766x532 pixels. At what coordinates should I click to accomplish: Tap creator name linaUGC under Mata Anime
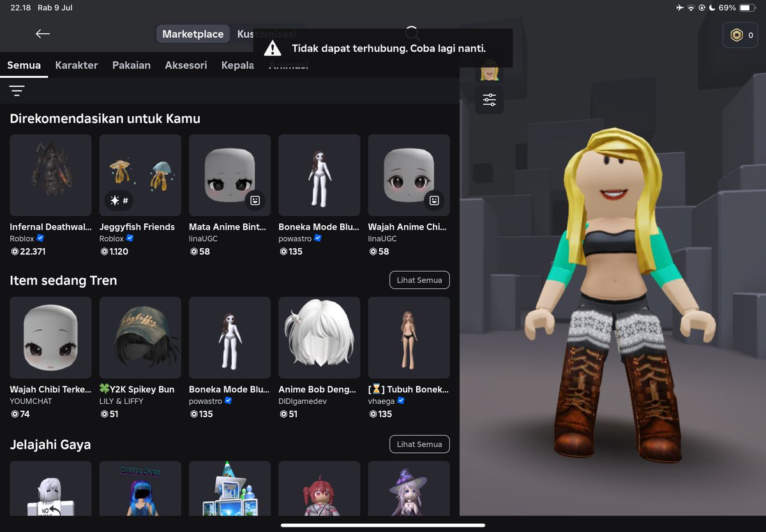pyautogui.click(x=203, y=239)
